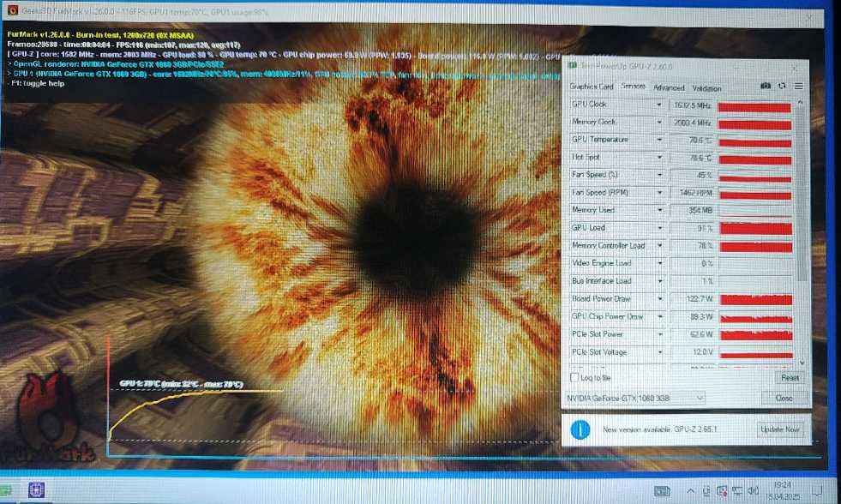The height and width of the screenshot is (504, 841).
Task: Open the network icon in system tray
Action: 737,490
